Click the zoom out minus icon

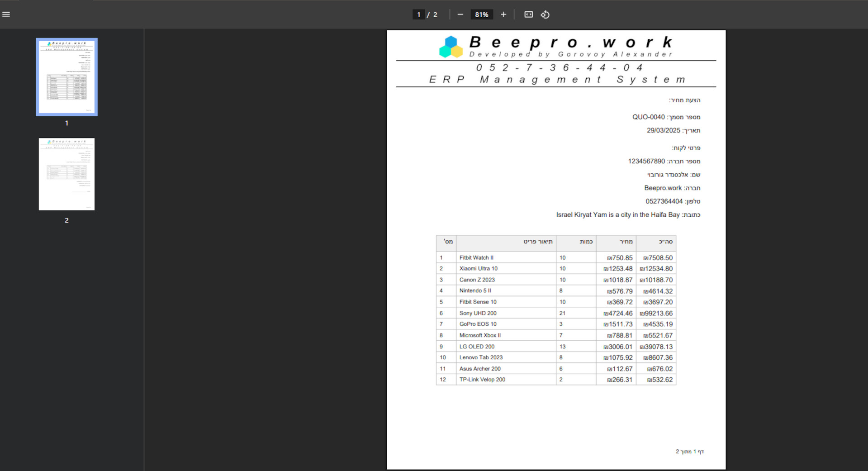[460, 14]
